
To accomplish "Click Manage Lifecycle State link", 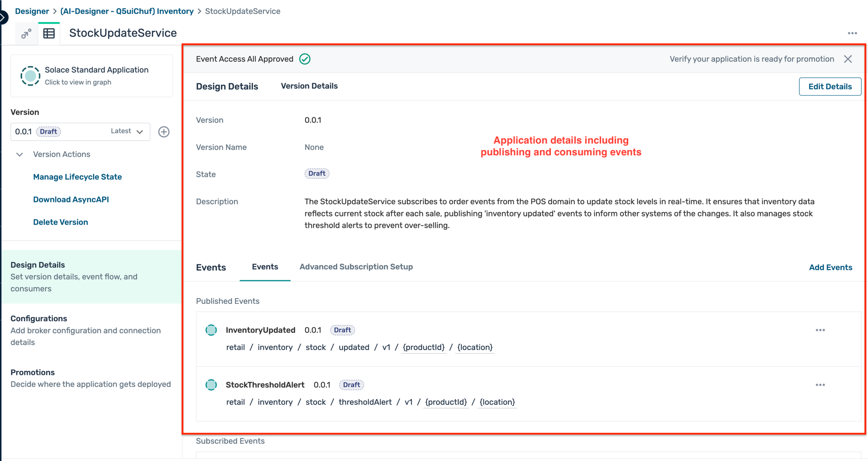I will point(77,177).
